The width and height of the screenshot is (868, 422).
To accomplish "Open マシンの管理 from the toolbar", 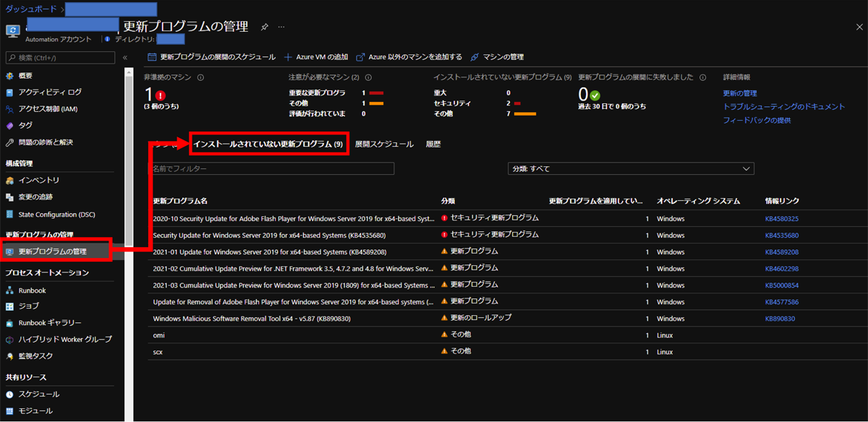I will click(497, 57).
